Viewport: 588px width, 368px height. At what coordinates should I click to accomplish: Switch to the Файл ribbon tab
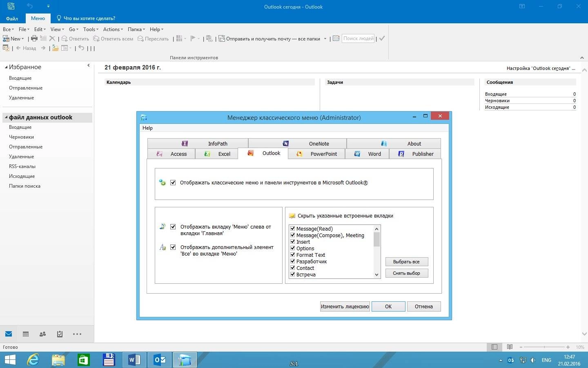pos(12,18)
